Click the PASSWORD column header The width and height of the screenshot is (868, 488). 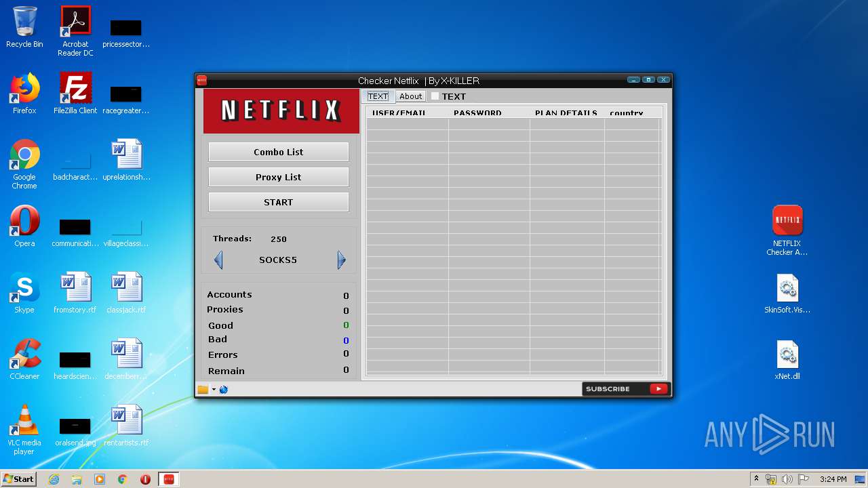[489, 113]
